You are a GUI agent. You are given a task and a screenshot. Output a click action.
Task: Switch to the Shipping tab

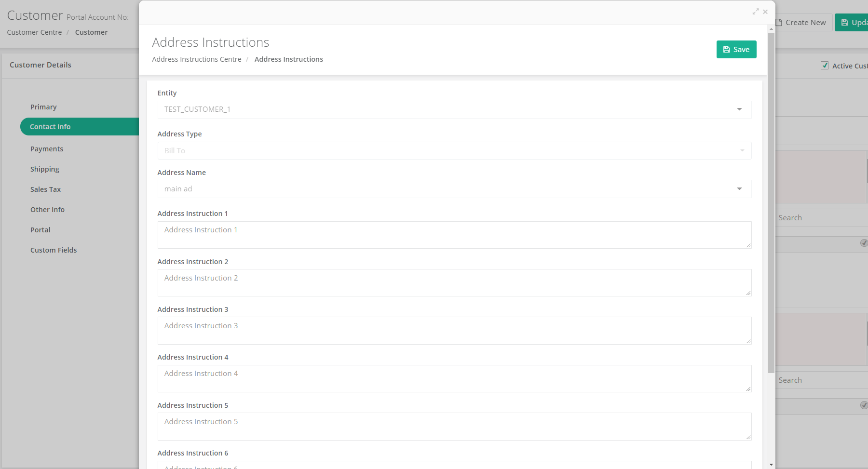click(45, 169)
